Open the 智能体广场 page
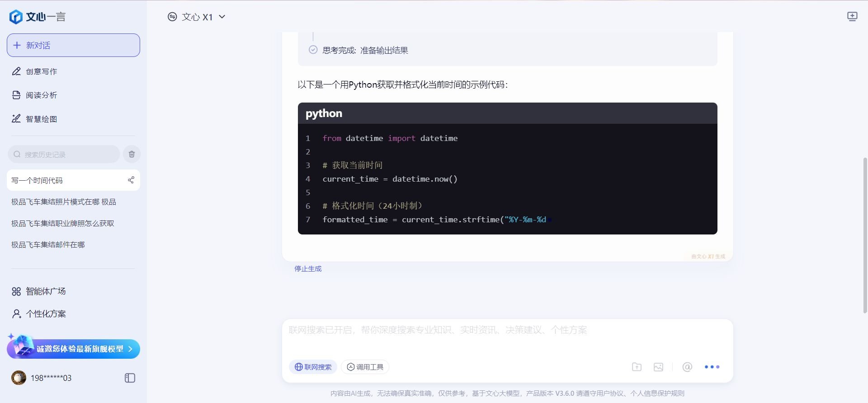 (x=46, y=291)
